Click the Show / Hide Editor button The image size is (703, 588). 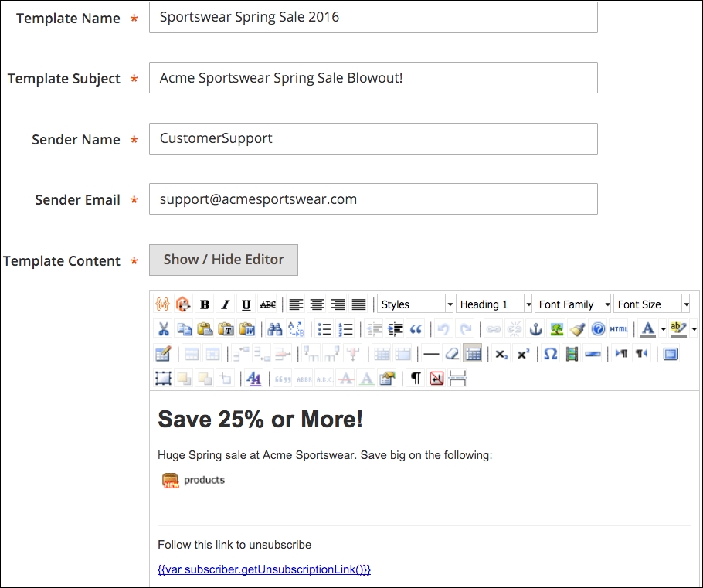tap(223, 260)
